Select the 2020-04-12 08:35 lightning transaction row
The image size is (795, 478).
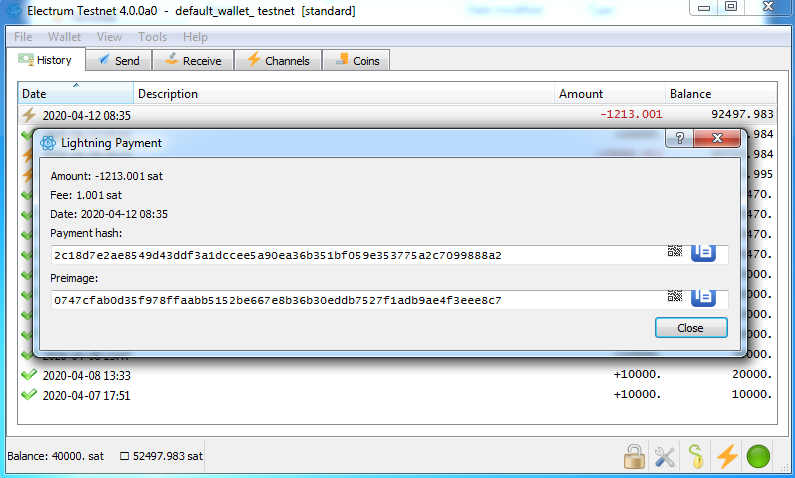(x=398, y=115)
